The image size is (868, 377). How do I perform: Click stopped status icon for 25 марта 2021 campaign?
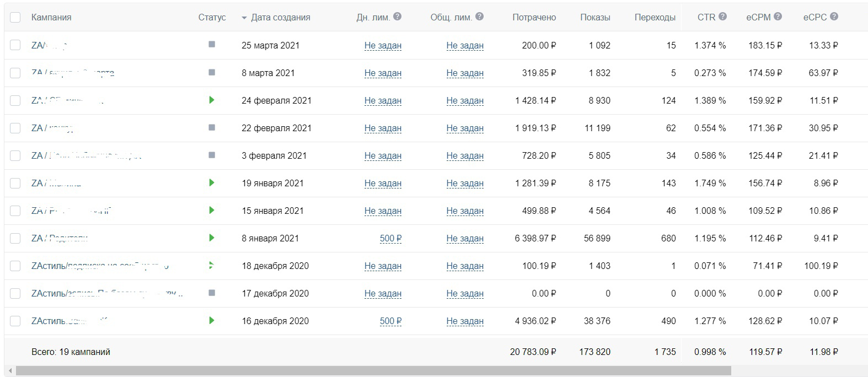pyautogui.click(x=212, y=44)
